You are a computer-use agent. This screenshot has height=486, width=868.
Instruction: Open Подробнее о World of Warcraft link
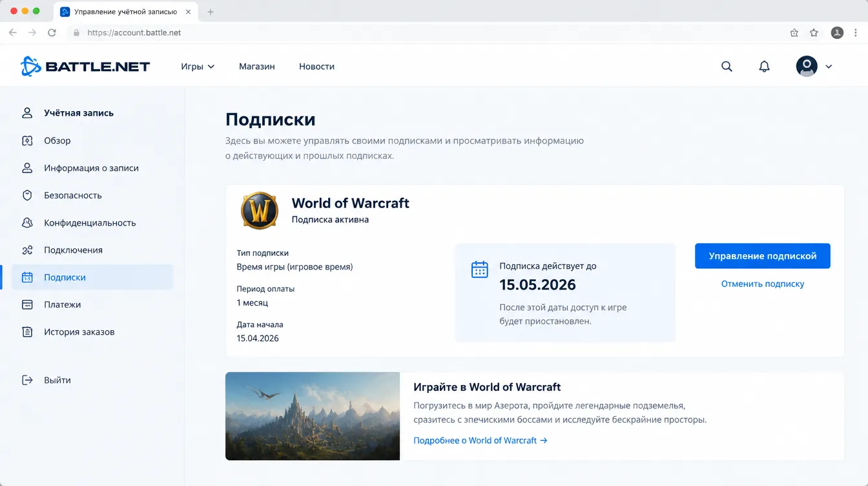tap(480, 440)
